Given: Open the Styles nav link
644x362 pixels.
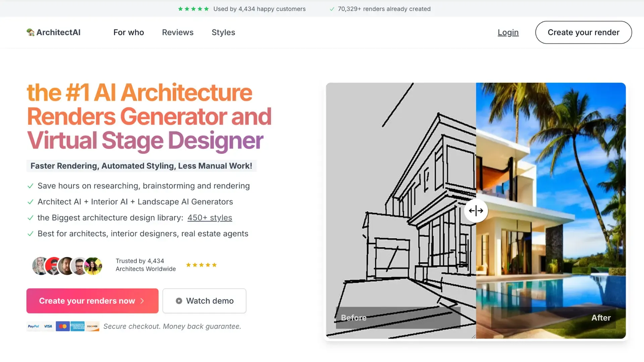Looking at the screenshot, I should point(223,33).
